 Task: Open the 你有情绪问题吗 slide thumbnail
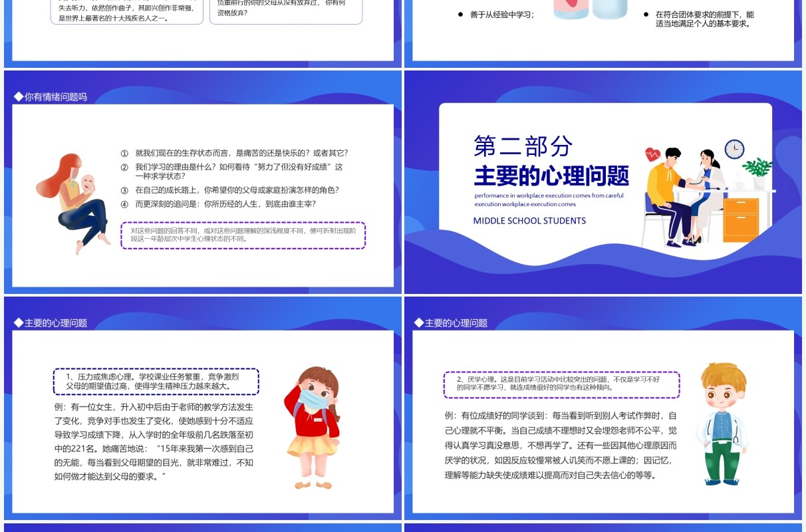[x=203, y=182]
